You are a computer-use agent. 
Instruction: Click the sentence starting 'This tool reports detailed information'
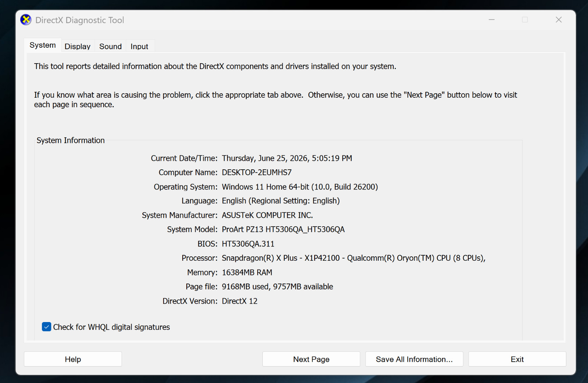(215, 66)
